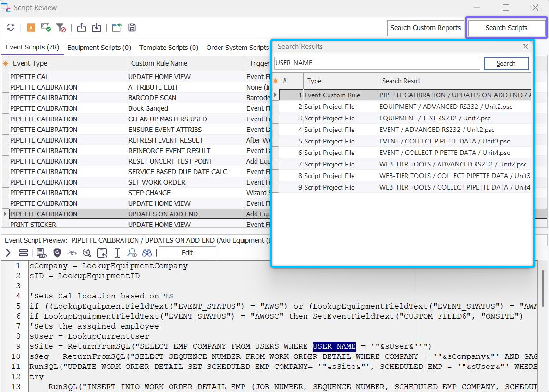Click the shield icon in preview toolbar
The width and height of the screenshot is (549, 392).
(x=57, y=253)
